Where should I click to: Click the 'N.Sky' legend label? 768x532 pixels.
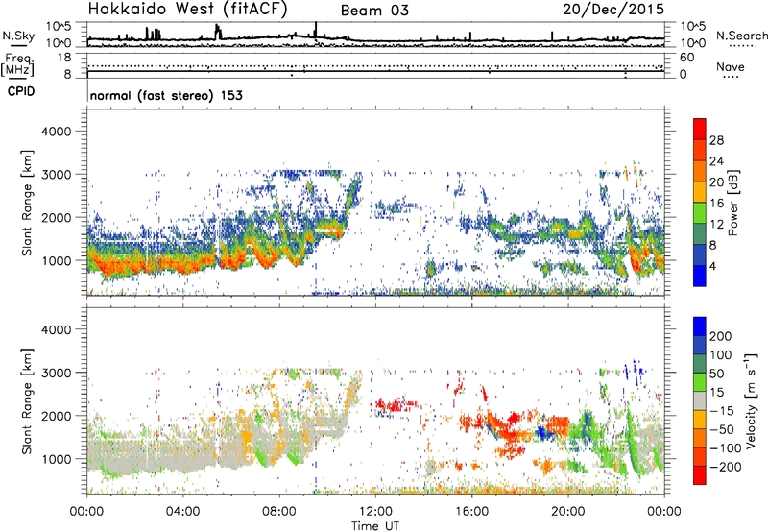click(x=18, y=36)
